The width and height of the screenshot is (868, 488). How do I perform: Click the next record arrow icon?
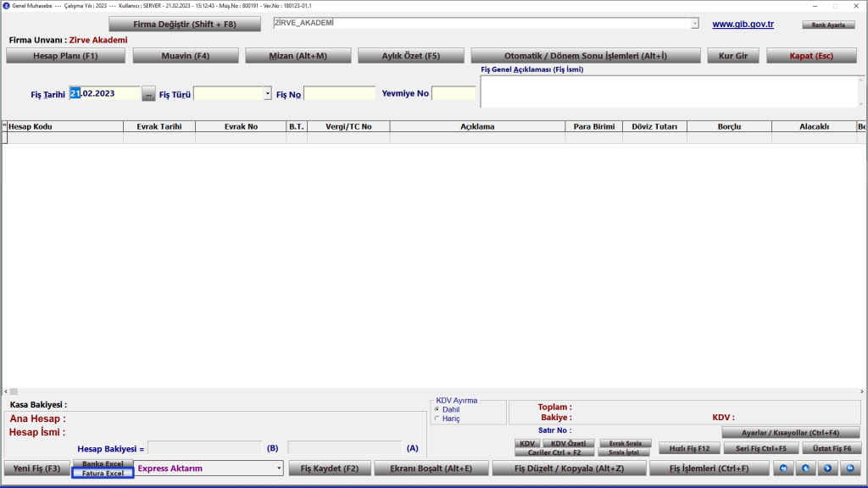pos(826,468)
